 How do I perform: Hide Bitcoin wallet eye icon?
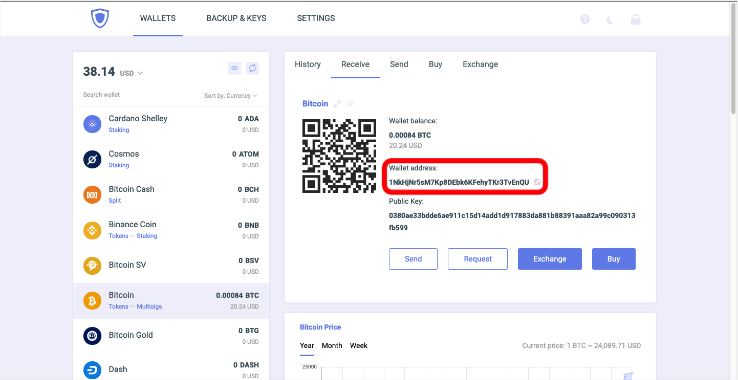350,104
